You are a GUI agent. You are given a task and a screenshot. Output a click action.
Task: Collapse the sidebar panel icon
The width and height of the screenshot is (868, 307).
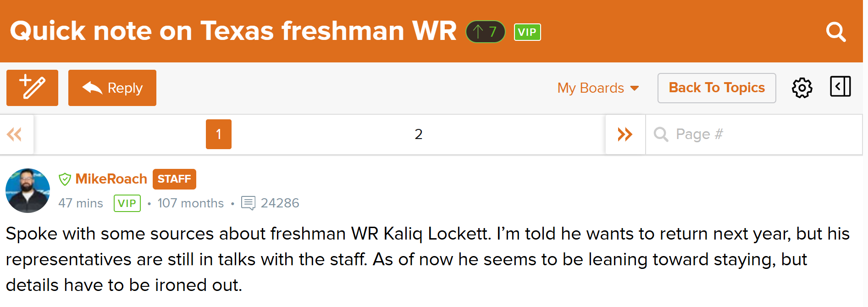tap(840, 87)
